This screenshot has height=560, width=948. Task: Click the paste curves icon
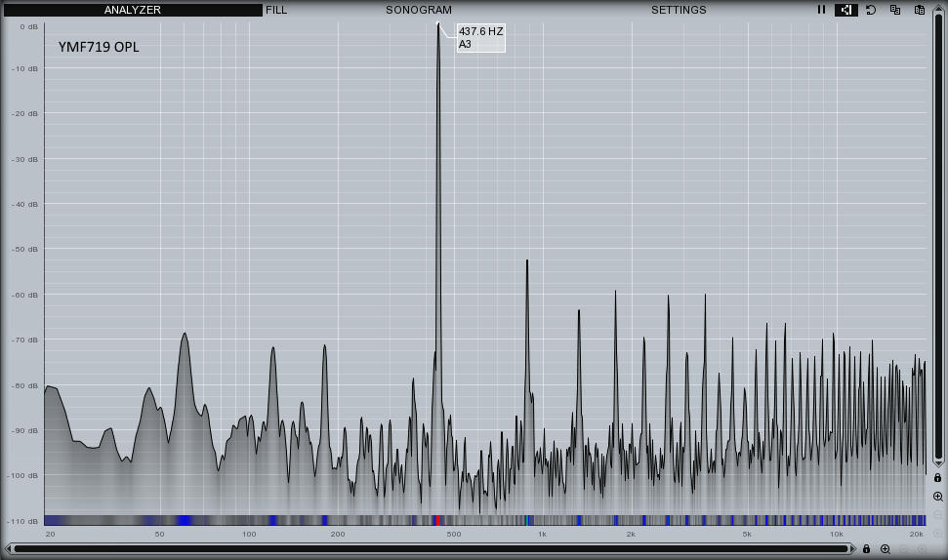(x=920, y=10)
